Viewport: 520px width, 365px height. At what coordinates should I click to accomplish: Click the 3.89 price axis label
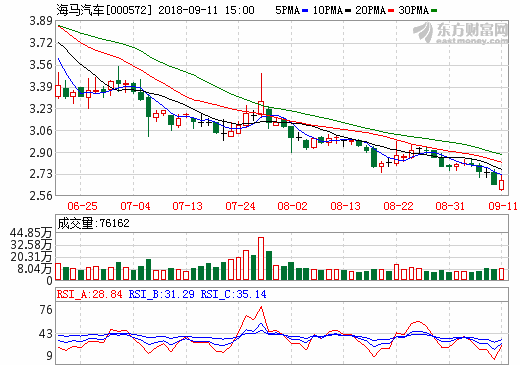point(41,21)
